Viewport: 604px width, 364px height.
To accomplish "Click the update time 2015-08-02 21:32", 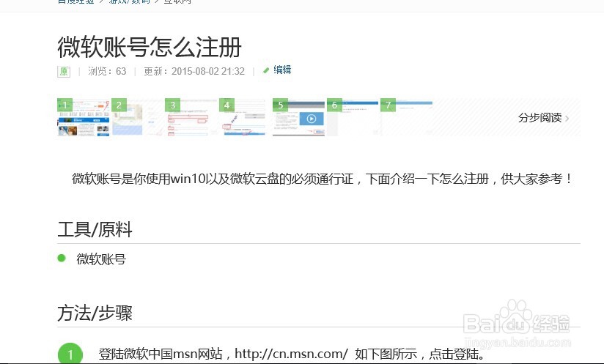I will click(x=208, y=71).
